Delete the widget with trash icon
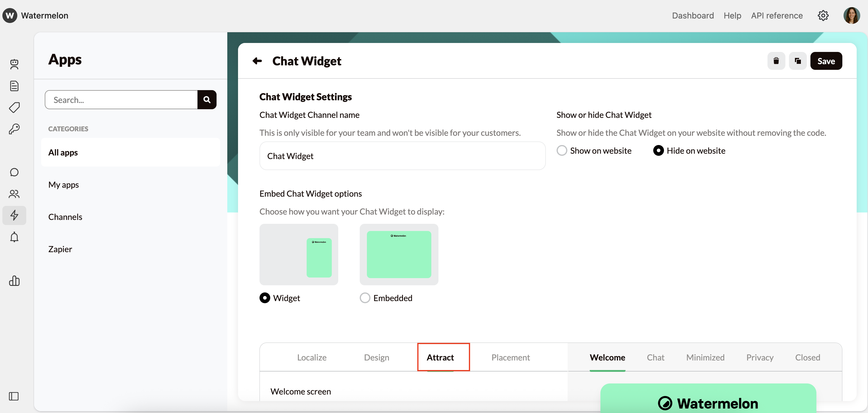The height and width of the screenshot is (413, 868). pyautogui.click(x=776, y=61)
